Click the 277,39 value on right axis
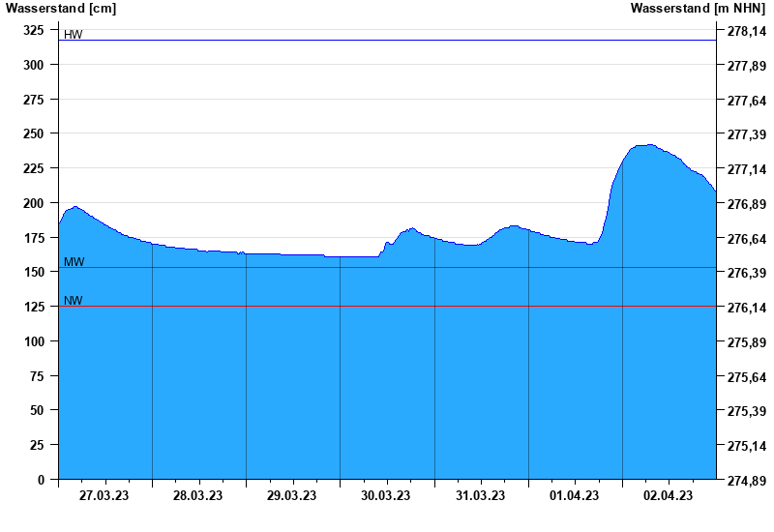The height and width of the screenshot is (532, 774). click(x=747, y=134)
